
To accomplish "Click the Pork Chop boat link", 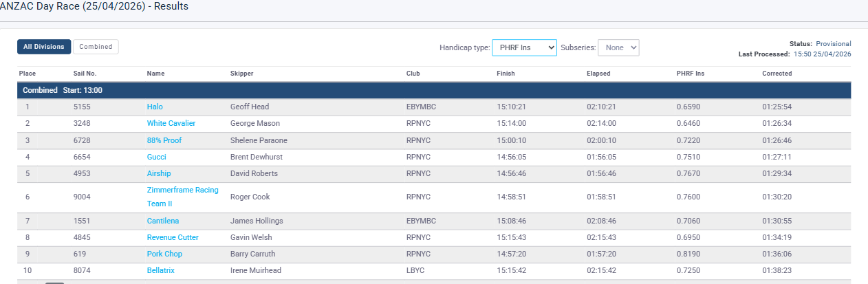I will (x=164, y=254).
